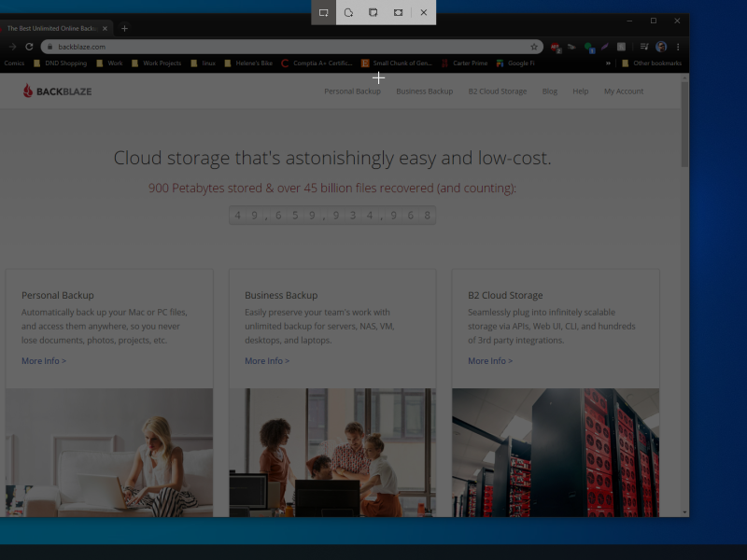Click the page vertical scrollbar thumb

685,125
